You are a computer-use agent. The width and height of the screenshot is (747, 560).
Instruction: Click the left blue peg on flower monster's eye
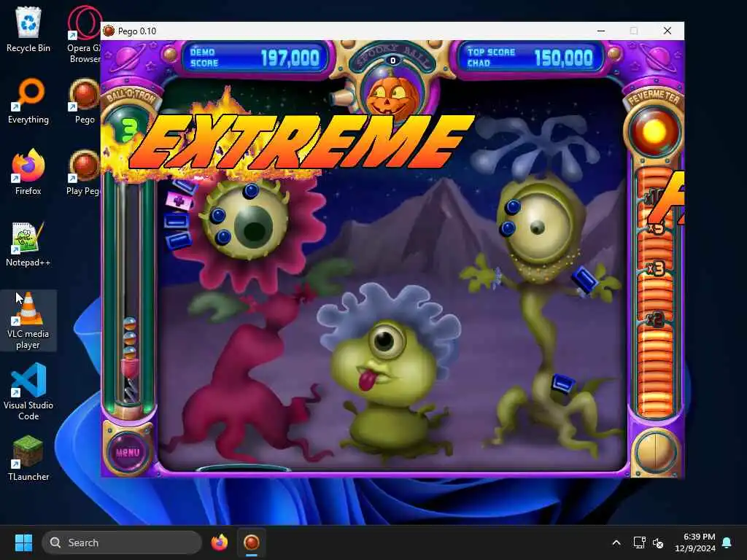(217, 215)
